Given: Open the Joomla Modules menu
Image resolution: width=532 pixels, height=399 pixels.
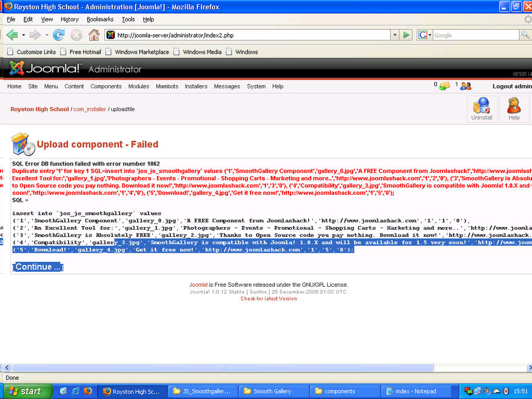Looking at the screenshot, I should [138, 86].
